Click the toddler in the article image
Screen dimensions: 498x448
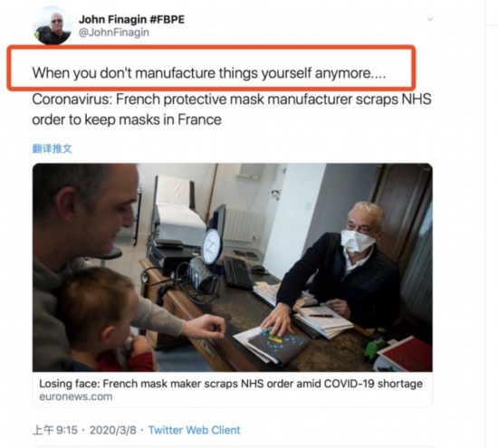click(x=105, y=320)
